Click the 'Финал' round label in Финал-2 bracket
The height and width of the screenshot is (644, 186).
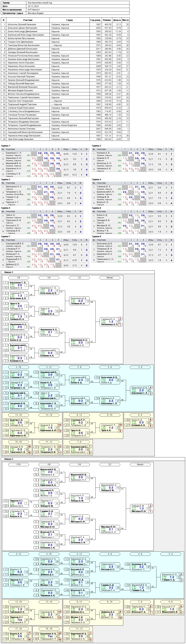click(140, 464)
